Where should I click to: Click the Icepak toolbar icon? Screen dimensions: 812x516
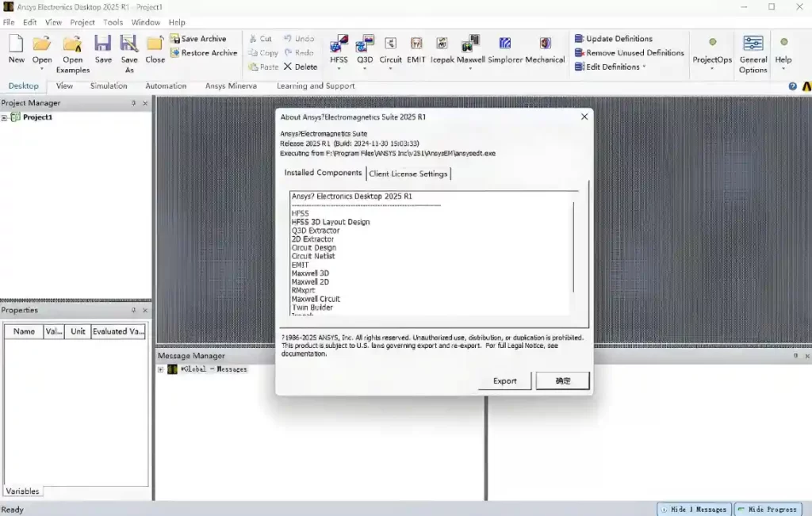442,44
